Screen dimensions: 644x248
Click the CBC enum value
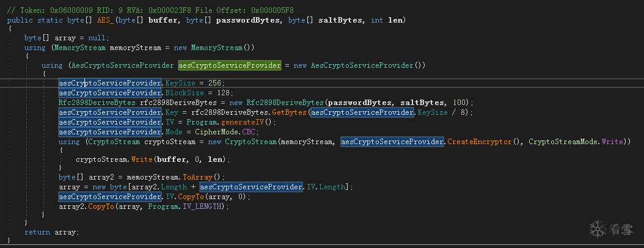(x=249, y=132)
